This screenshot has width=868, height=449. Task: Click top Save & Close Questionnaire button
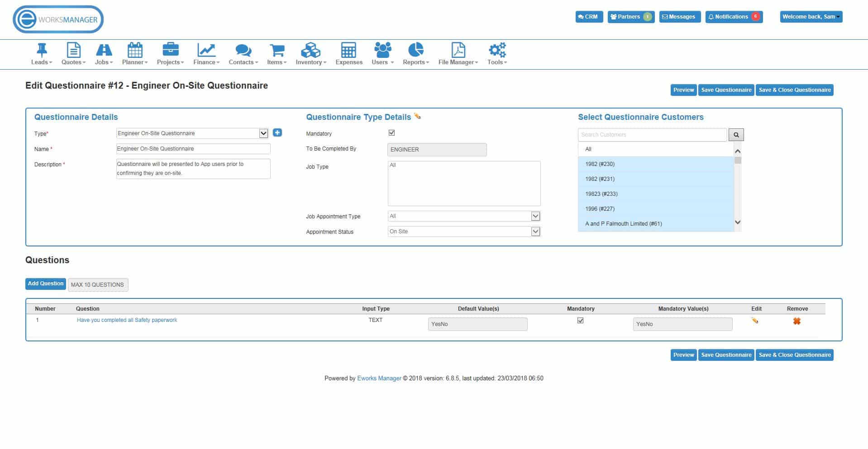(x=795, y=90)
